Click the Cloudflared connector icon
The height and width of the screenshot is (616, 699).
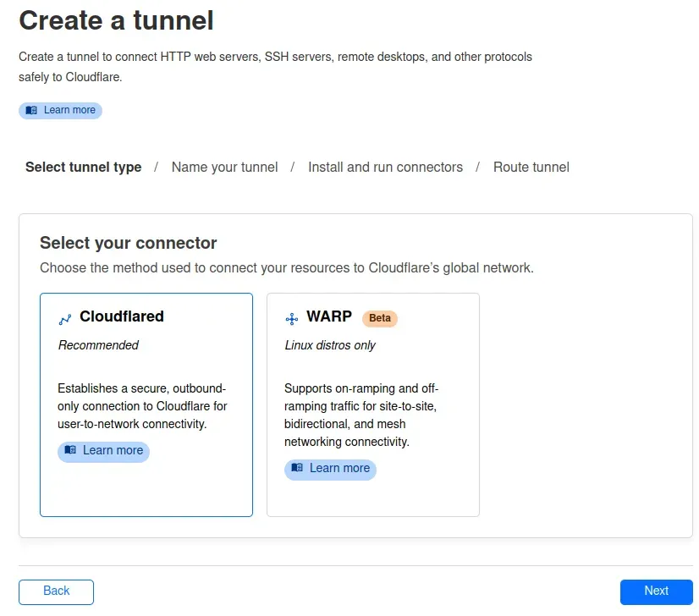click(65, 319)
